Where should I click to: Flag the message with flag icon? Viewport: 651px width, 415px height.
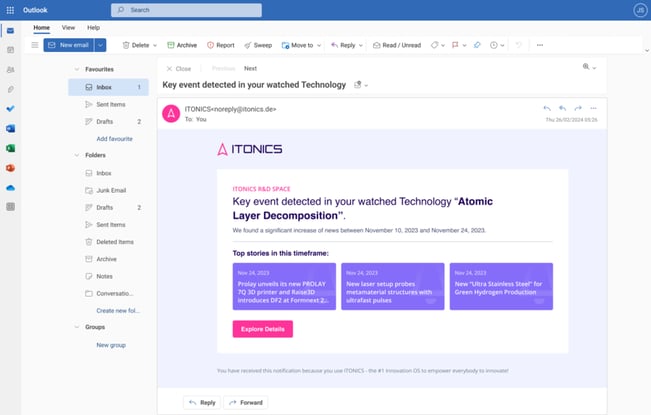(455, 45)
